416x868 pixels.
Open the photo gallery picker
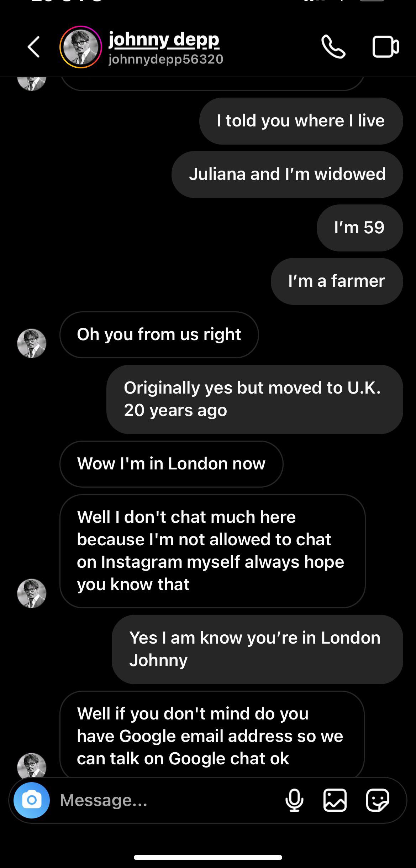point(335,800)
